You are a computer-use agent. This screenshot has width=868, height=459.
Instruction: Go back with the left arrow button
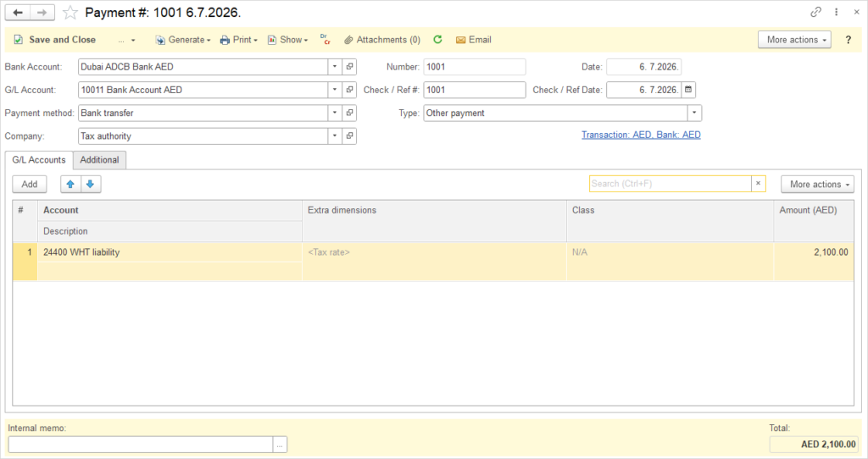(x=18, y=12)
